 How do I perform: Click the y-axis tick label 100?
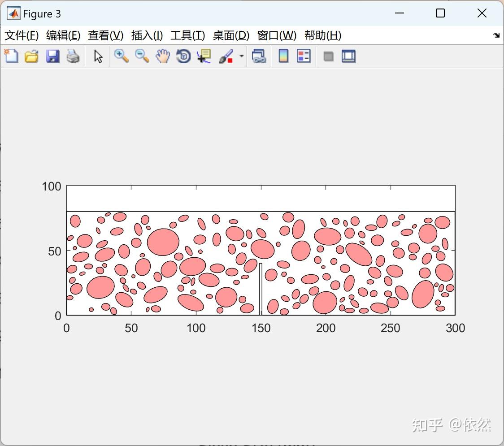click(x=52, y=186)
